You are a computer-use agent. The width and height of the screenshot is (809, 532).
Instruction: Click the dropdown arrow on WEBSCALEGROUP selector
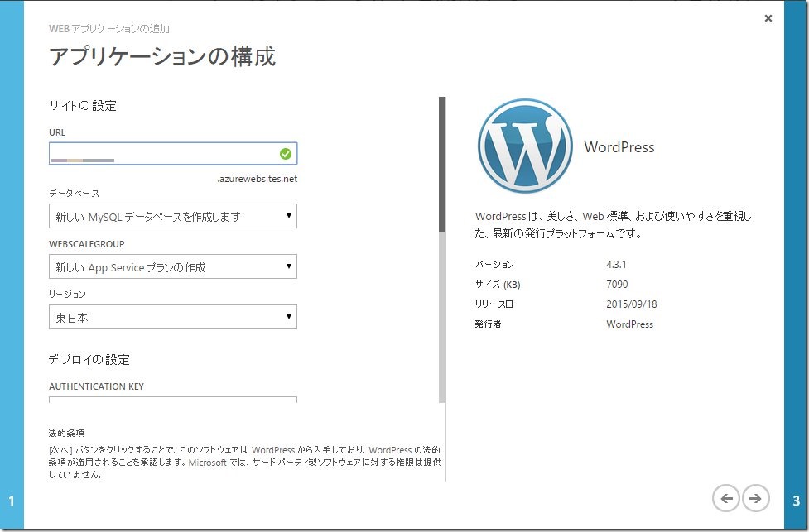288,266
